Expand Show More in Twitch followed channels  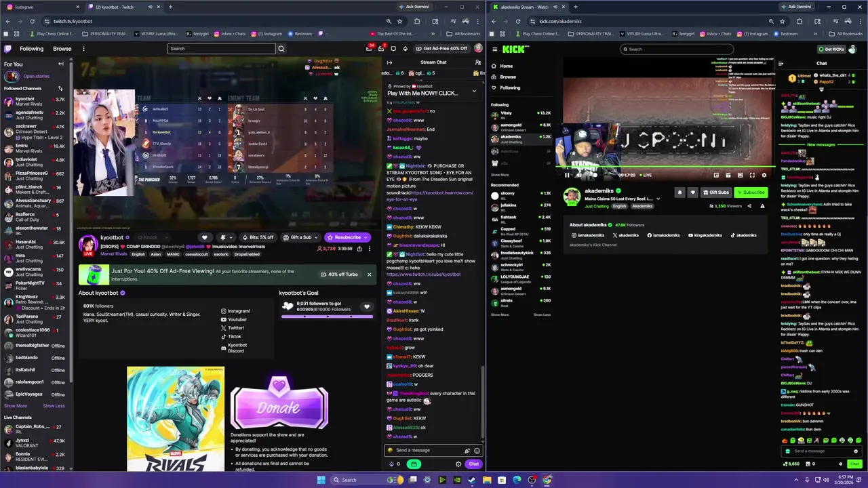point(16,406)
